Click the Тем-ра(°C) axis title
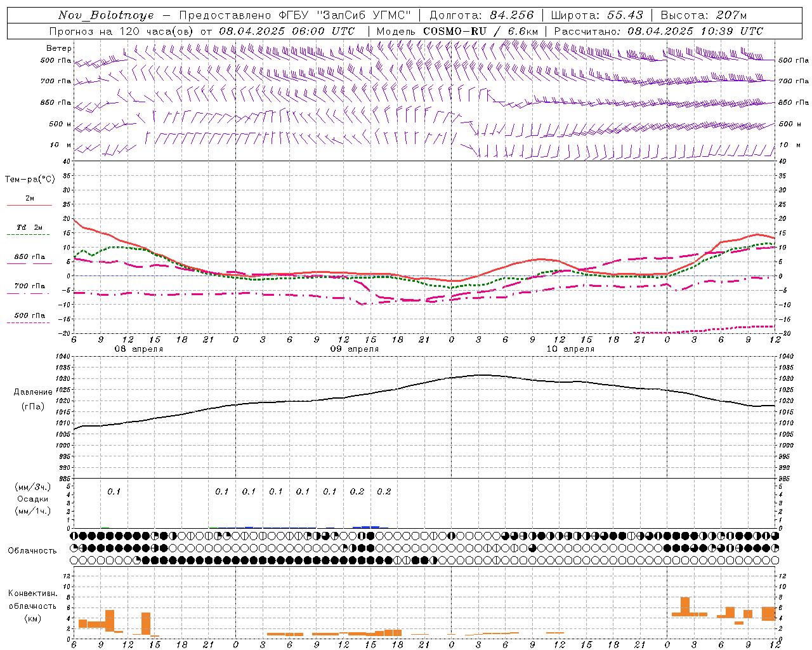Viewport: 812px width, 650px height. coord(30,180)
